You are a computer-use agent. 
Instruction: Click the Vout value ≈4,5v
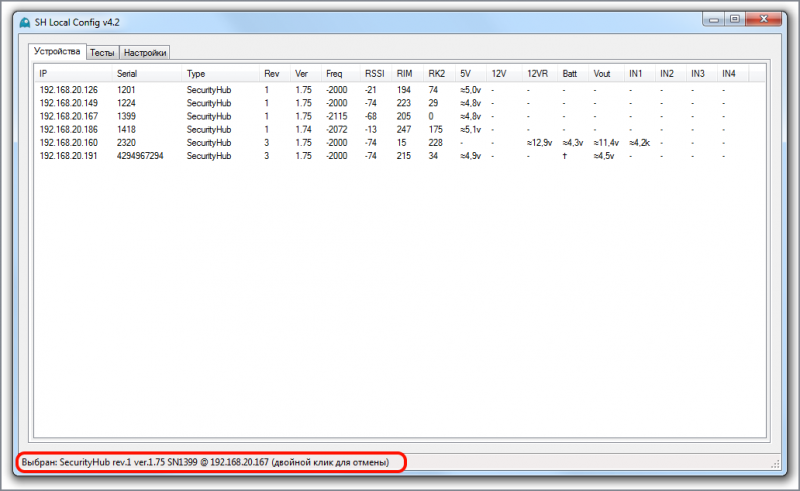[x=604, y=156]
